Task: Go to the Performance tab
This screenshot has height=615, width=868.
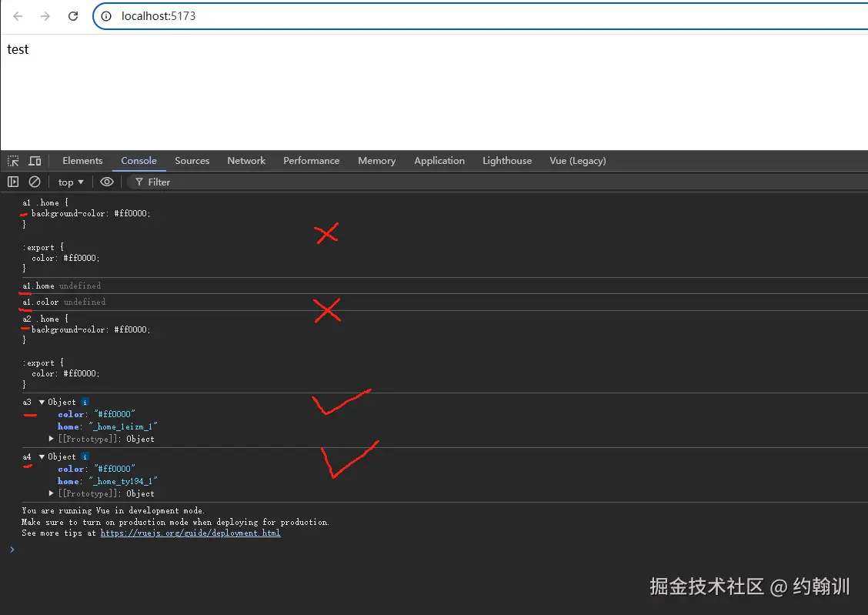Action: (312, 161)
